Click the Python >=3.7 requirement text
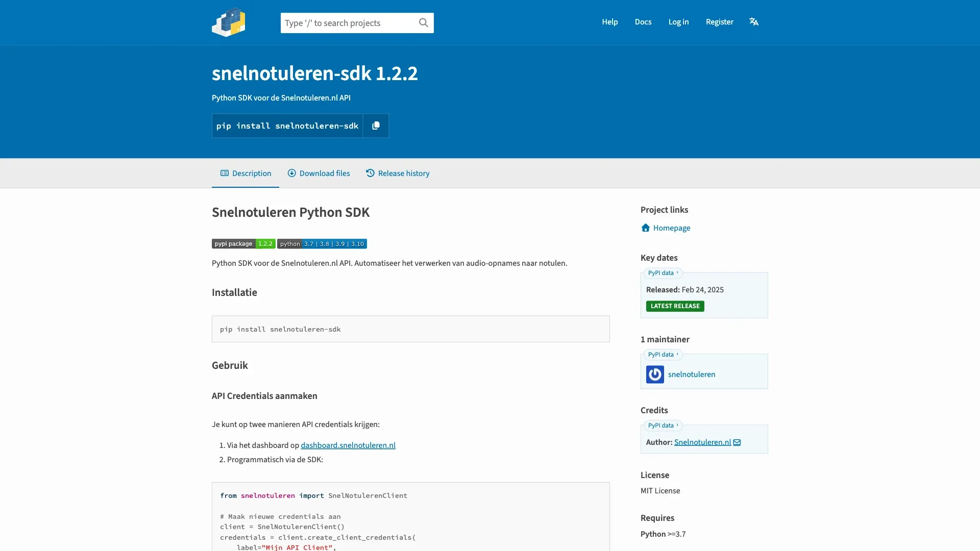This screenshot has width=980, height=551. 663,534
